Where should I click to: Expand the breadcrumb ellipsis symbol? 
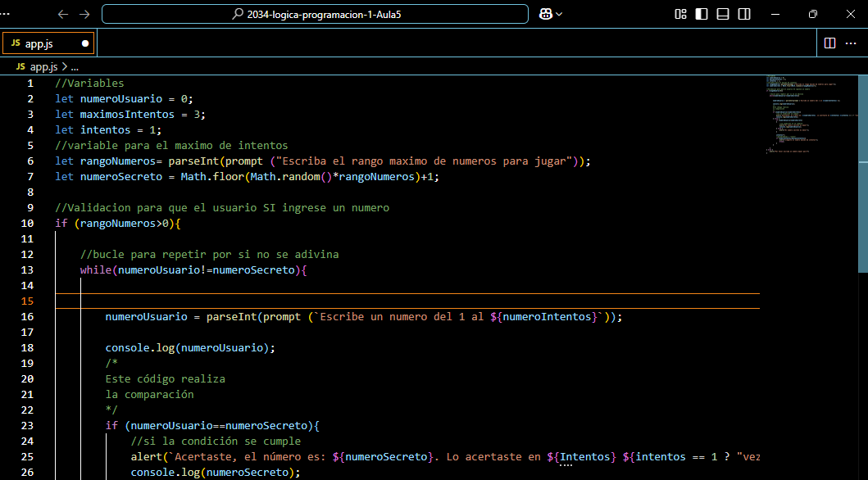click(x=75, y=67)
